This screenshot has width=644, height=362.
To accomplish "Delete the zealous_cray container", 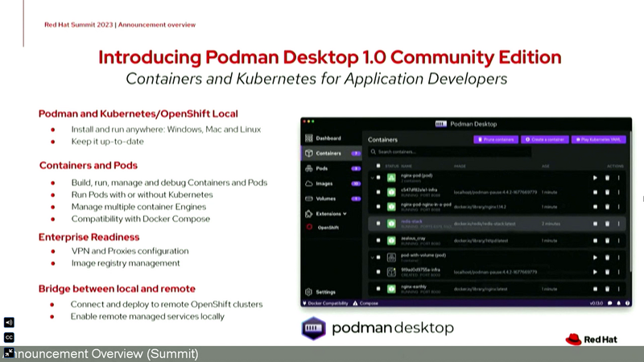I will pos(607,241).
